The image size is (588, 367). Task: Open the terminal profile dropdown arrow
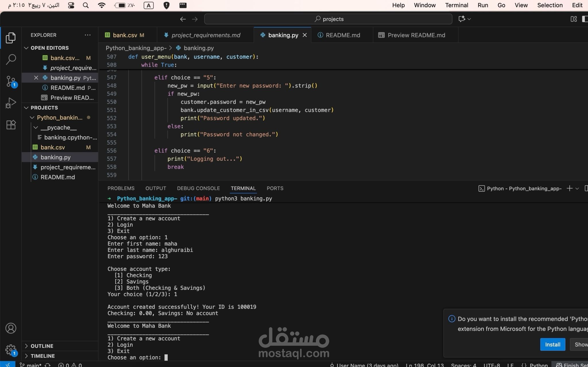577,189
